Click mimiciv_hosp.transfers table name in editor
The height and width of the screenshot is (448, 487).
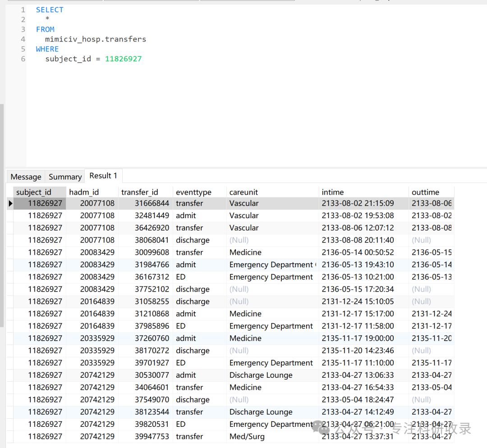click(x=96, y=39)
